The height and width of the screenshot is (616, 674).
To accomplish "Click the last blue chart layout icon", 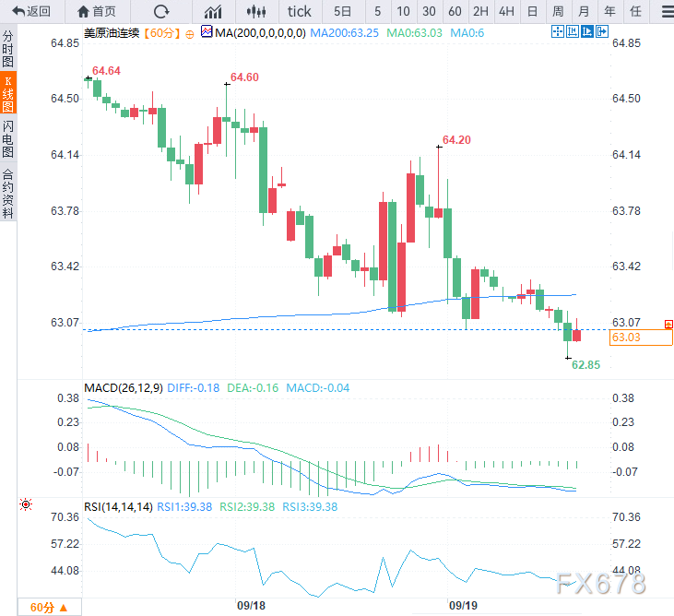I will (601, 32).
